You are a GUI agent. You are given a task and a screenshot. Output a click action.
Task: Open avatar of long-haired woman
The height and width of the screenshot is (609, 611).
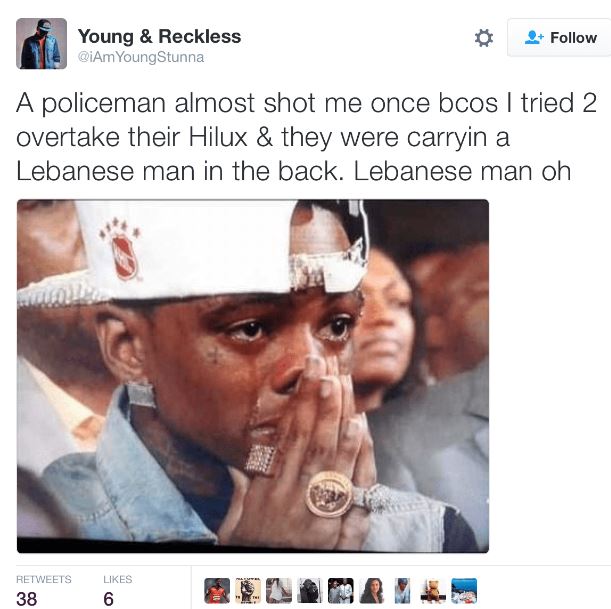pos(371,591)
